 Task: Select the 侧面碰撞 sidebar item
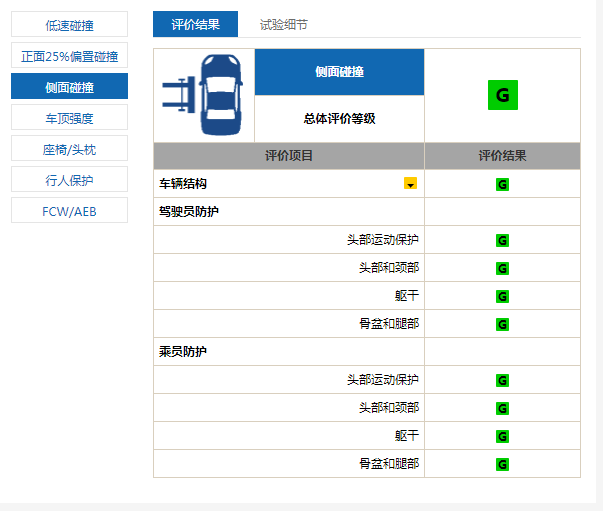(69, 86)
